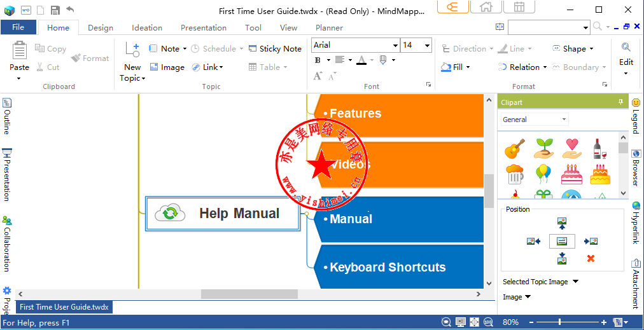Select the Help Manual topic node
This screenshot has height=330, width=644.
pyautogui.click(x=223, y=214)
